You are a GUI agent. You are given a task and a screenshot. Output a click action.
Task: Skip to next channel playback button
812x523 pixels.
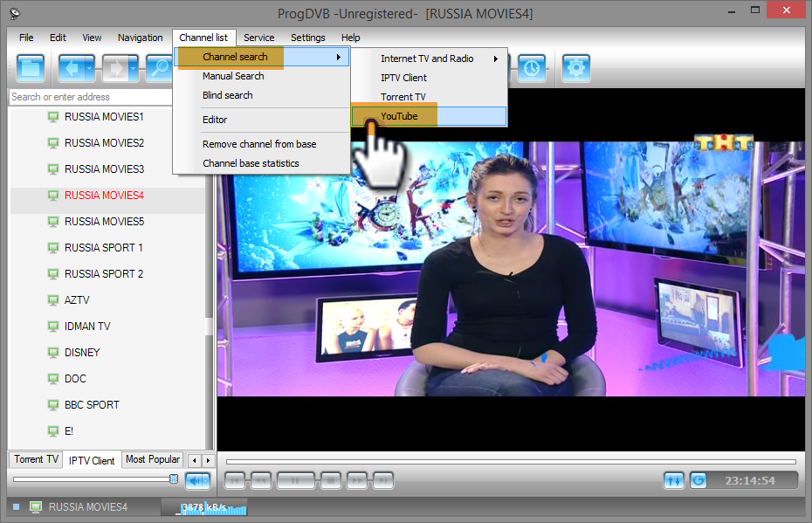[383, 480]
